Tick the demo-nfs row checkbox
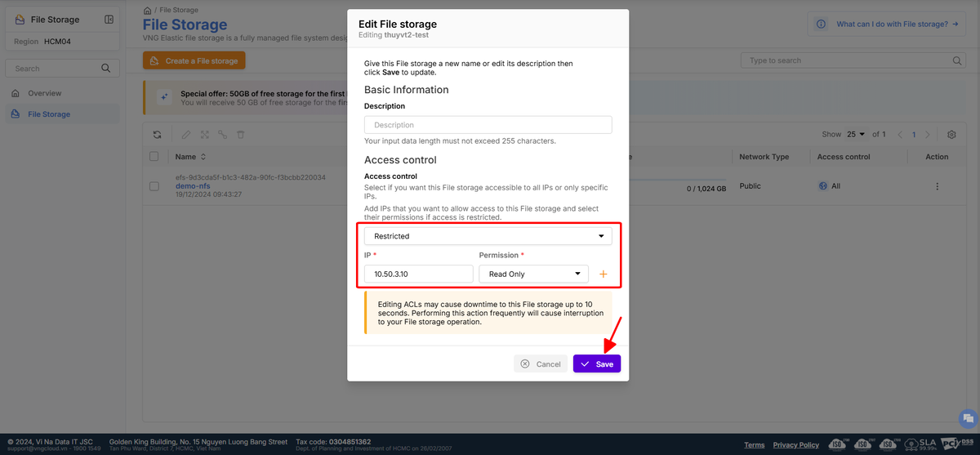This screenshot has height=455, width=980. coord(154,186)
